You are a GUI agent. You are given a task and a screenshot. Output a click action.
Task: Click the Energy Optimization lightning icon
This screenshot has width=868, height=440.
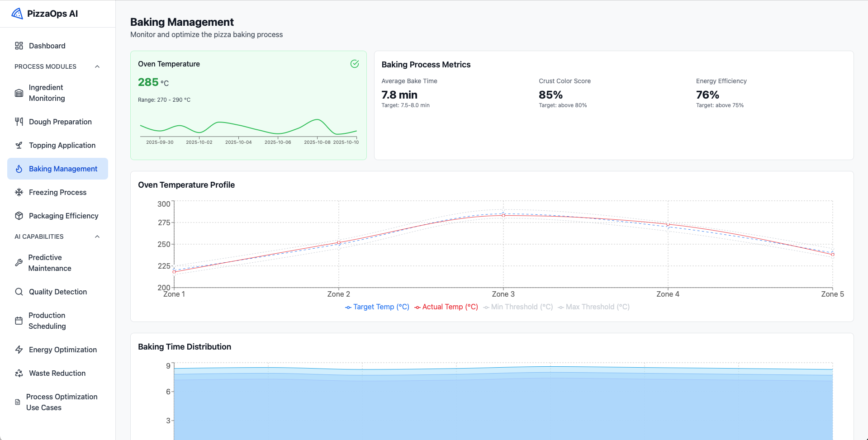19,350
